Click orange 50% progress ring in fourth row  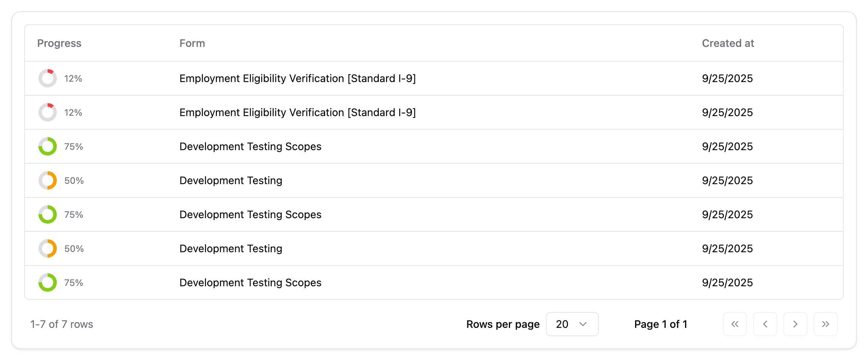coord(48,180)
